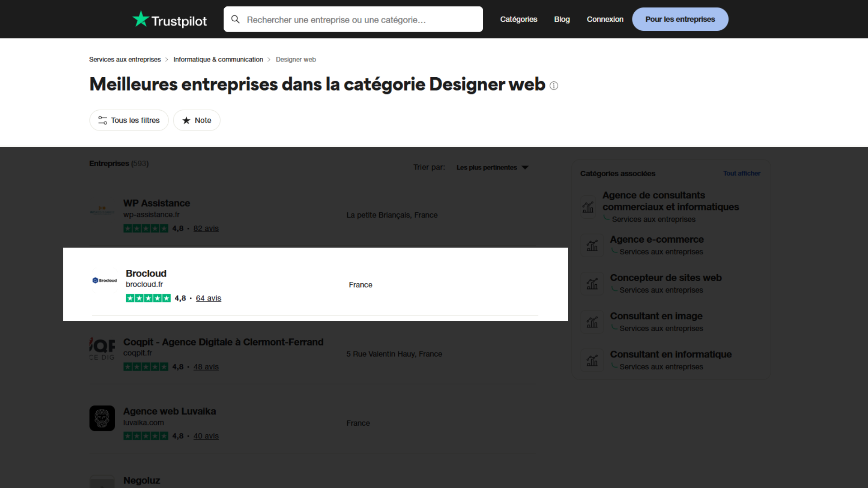This screenshot has width=868, height=488.
Task: Open 'Agence de consultants commerciaux et informatiques'
Action: pos(670,201)
